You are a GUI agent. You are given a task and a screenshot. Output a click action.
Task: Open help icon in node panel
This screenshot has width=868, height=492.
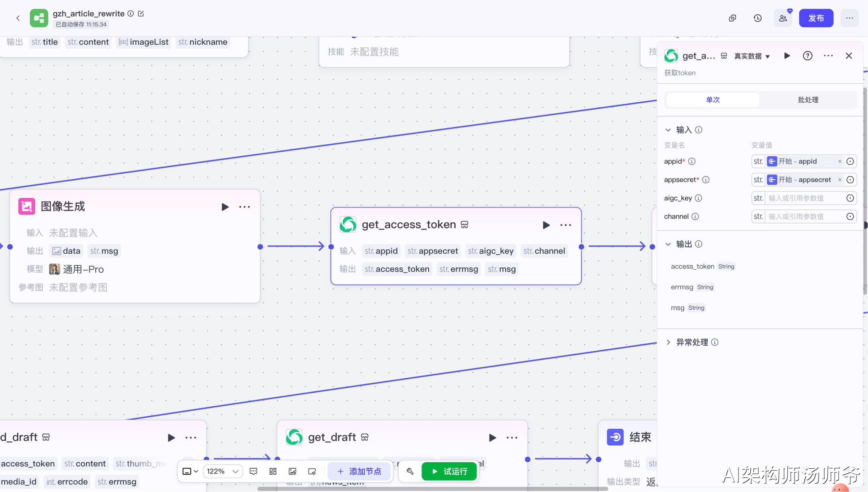pos(807,56)
